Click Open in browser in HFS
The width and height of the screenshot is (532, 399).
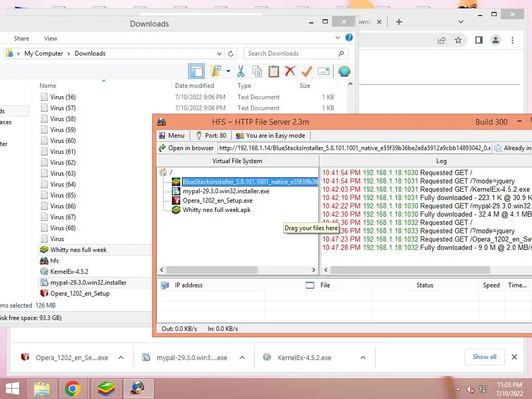(187, 148)
